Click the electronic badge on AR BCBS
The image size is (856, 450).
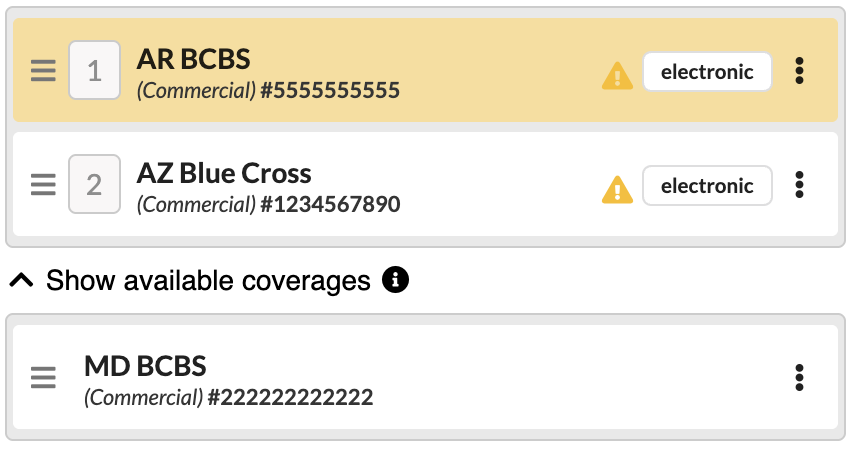(707, 72)
